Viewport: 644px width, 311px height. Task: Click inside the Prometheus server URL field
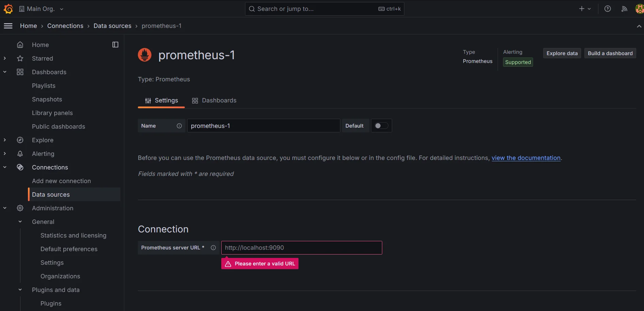(x=301, y=248)
